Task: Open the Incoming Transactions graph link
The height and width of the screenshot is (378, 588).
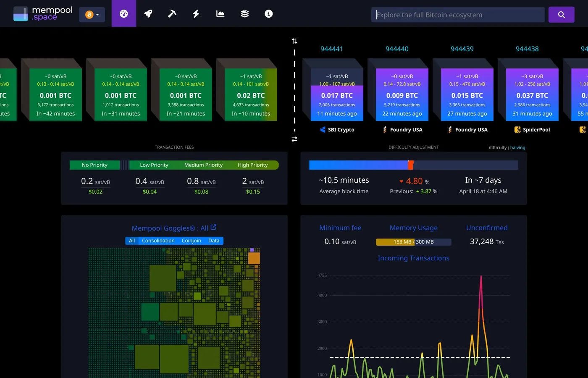Action: pos(413,258)
